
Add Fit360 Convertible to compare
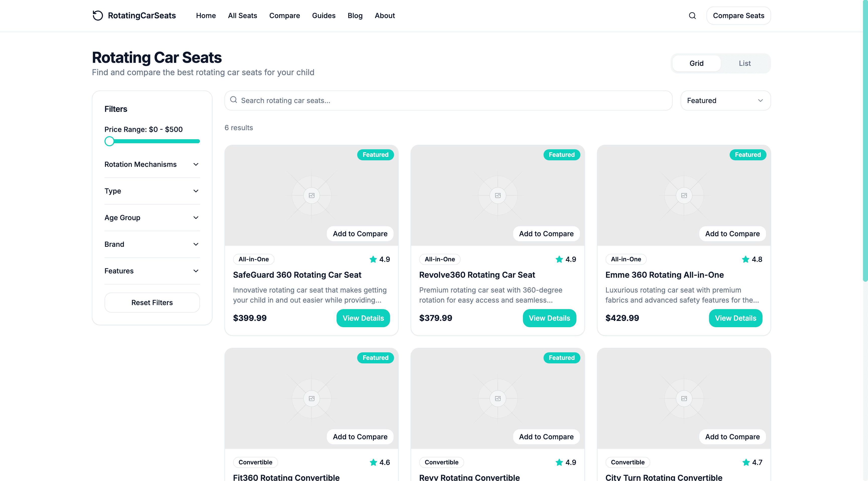[x=360, y=437]
